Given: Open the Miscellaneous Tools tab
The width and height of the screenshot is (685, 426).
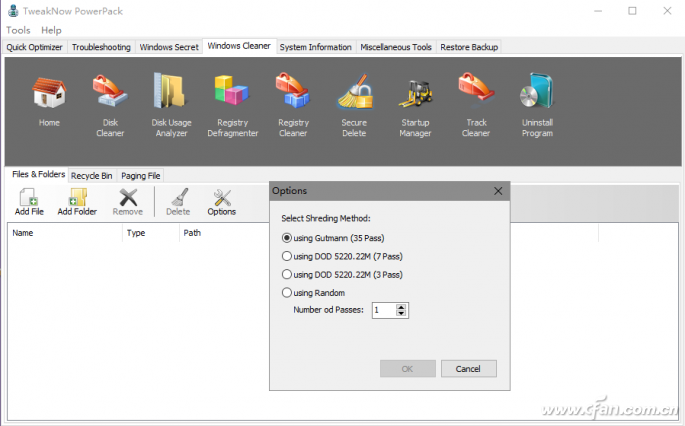Looking at the screenshot, I should coord(396,47).
